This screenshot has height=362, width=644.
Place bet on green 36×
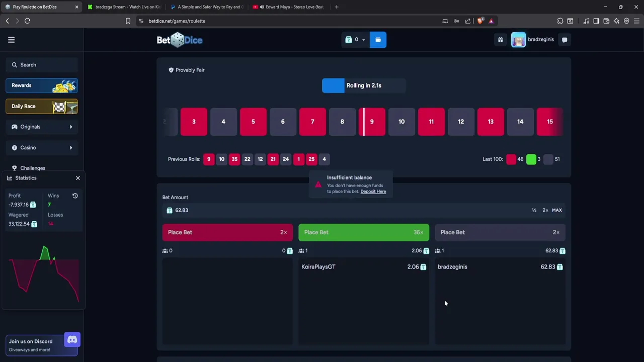[364, 232]
